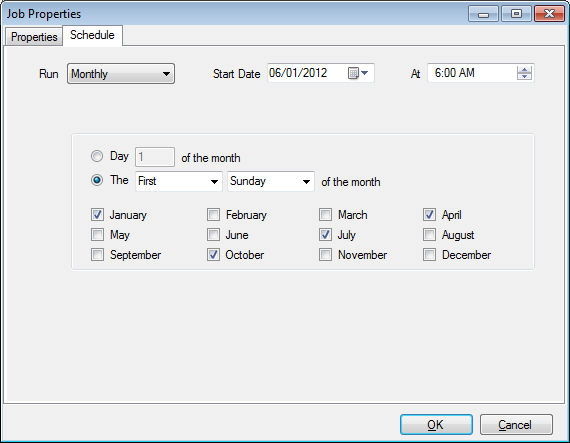Confirm with the OK button

click(436, 425)
